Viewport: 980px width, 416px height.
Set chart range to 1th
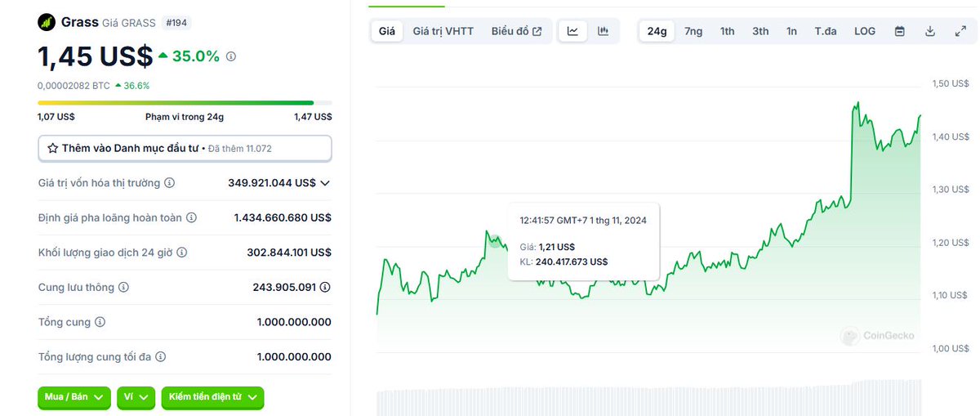pos(727,31)
